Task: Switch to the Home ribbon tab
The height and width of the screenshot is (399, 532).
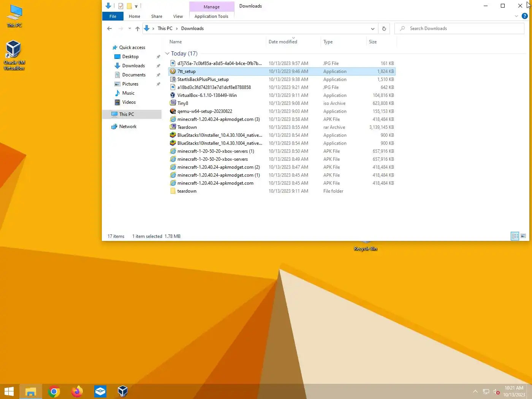Action: tap(135, 16)
